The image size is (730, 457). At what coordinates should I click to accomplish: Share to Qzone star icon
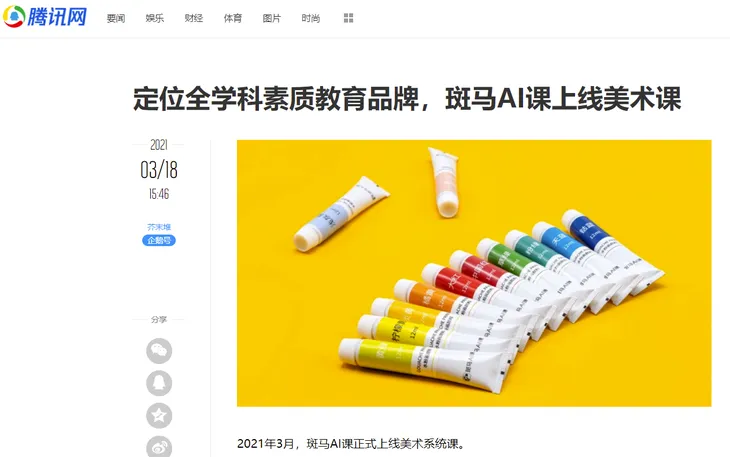click(159, 416)
